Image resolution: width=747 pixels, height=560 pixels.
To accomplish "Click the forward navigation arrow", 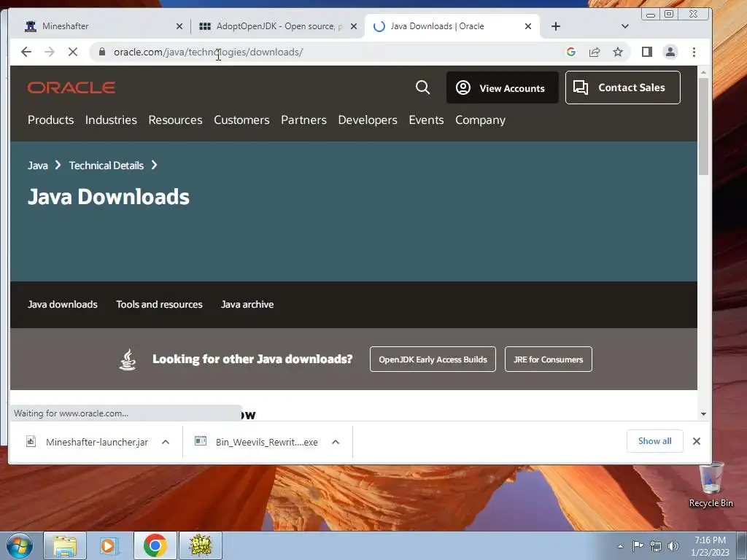I will (x=50, y=52).
